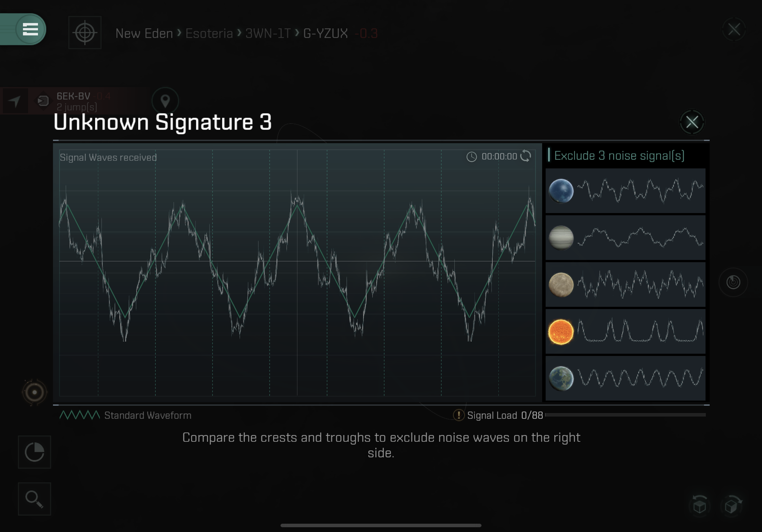Open the magnifying glass search icon
Screen dimensions: 762x532
pos(34,499)
